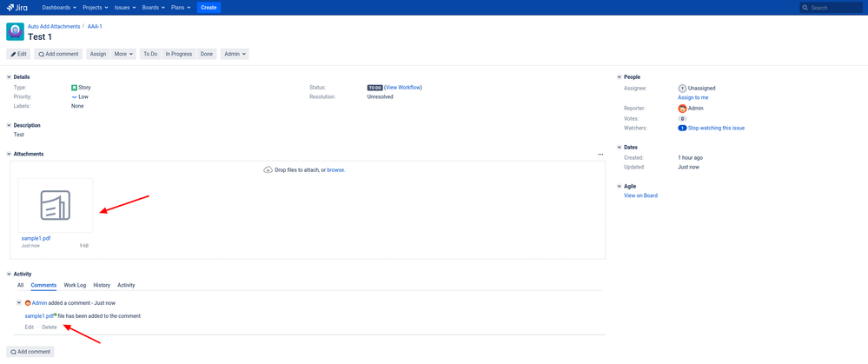Switch to the All activity tab
Screen dimensions: 868x364
(21, 286)
